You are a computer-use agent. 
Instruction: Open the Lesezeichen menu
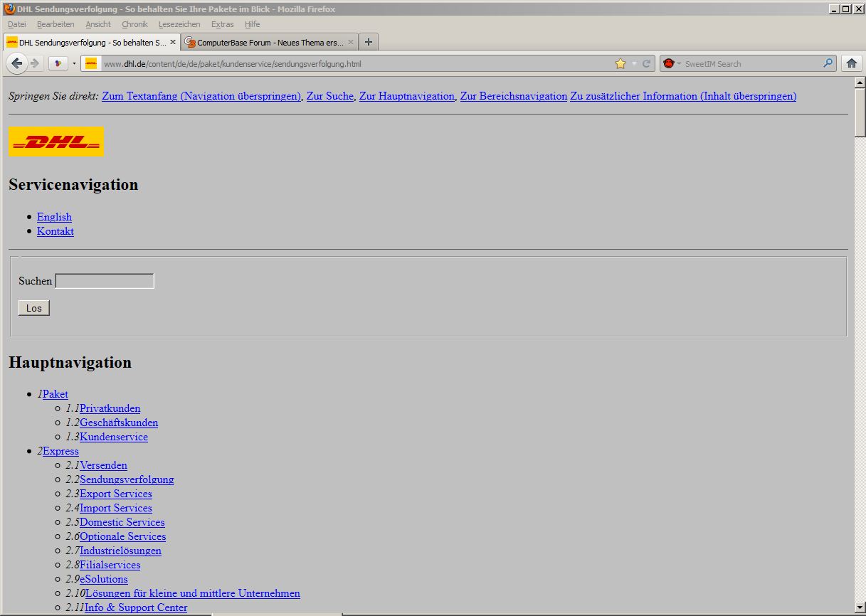tap(179, 24)
